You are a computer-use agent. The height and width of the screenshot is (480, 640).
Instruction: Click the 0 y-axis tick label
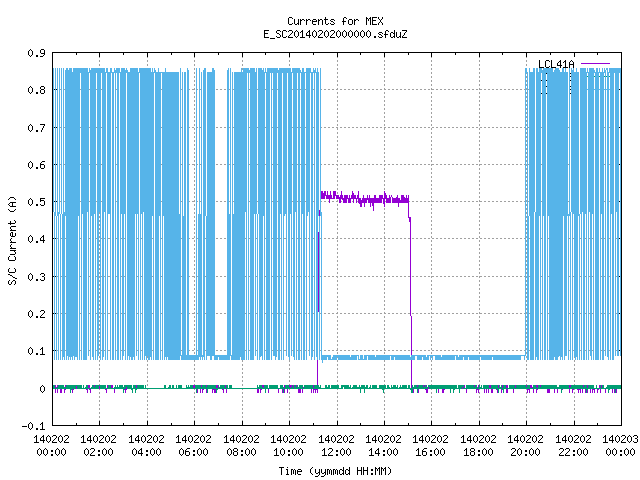tap(42, 389)
